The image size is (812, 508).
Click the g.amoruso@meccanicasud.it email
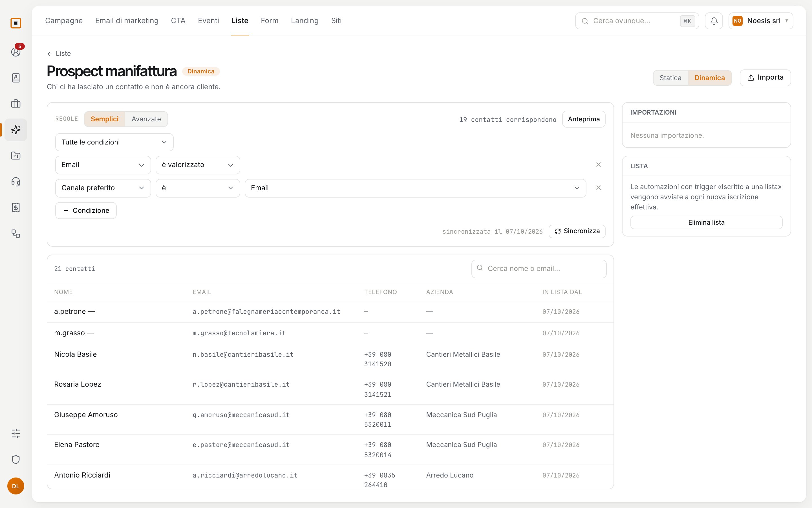click(241, 415)
